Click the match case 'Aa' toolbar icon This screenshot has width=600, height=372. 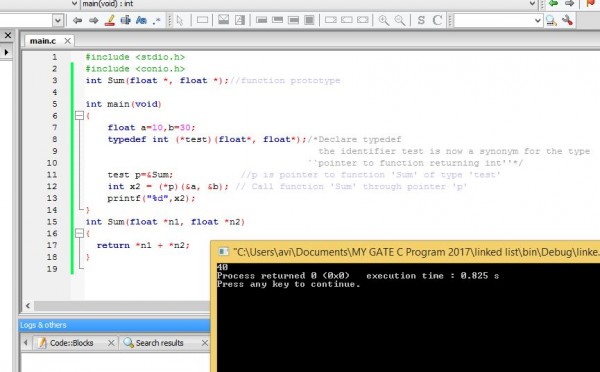point(141,20)
